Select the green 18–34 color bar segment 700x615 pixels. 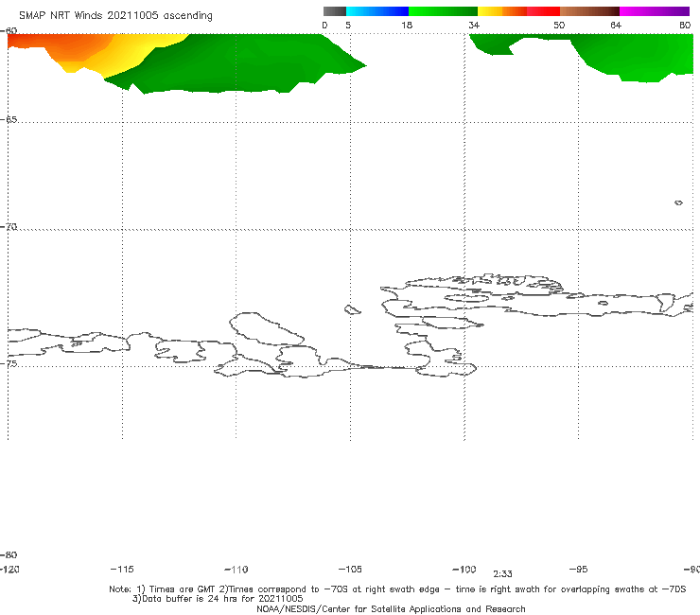pyautogui.click(x=443, y=11)
